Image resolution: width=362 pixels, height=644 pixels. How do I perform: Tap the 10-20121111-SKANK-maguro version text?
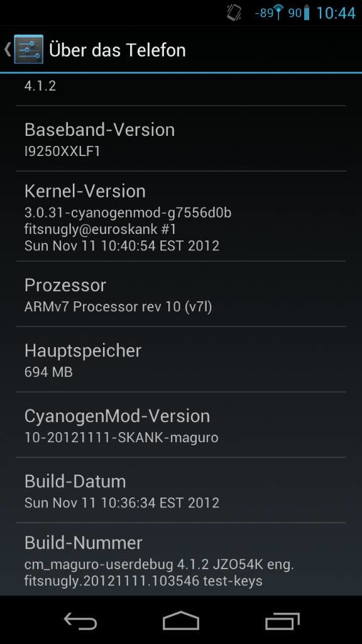[x=121, y=438]
